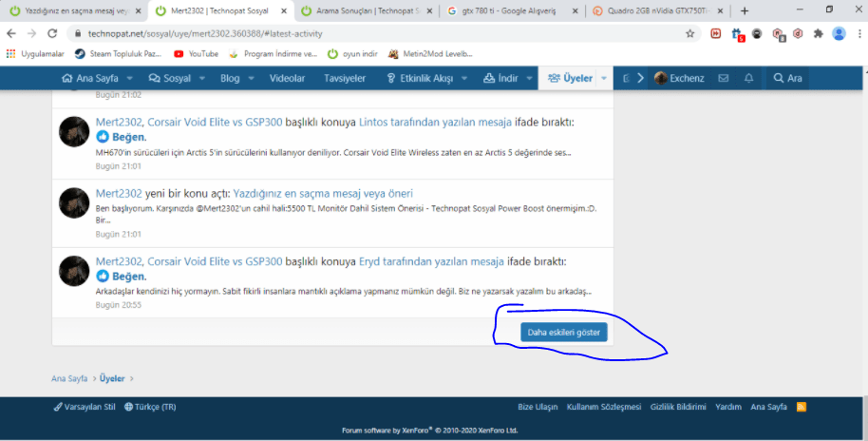Image resolution: width=868 pixels, height=441 pixels.
Task: Click the avatar beside the Eryd activity entry
Action: click(x=74, y=271)
